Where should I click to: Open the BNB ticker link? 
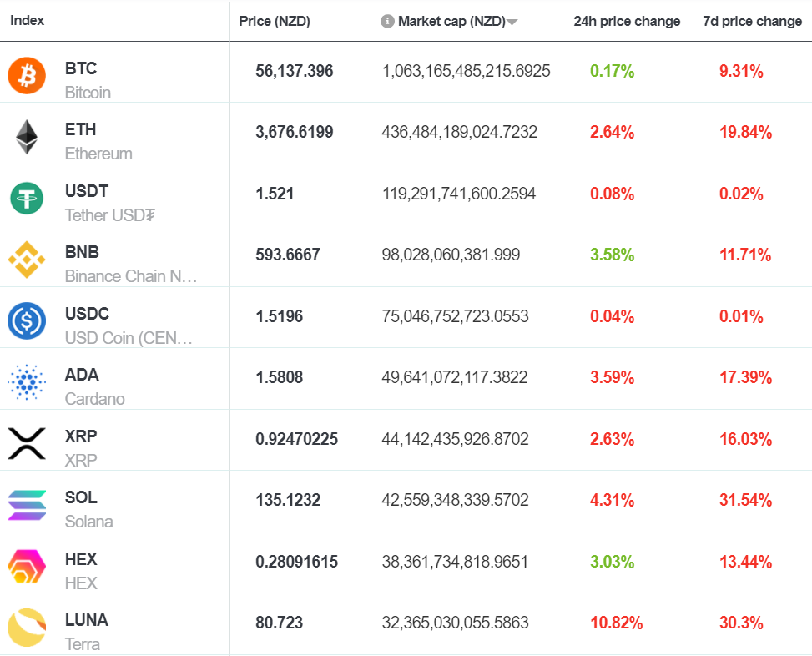[x=82, y=252]
